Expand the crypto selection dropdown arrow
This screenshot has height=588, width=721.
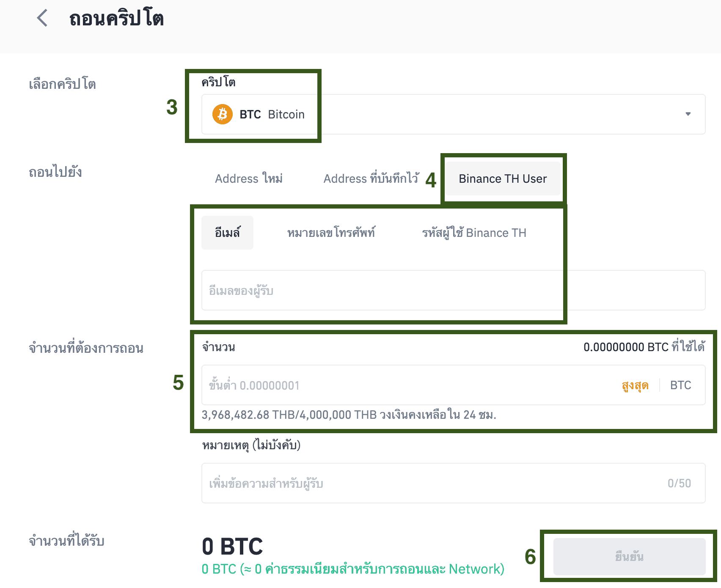pos(688,114)
